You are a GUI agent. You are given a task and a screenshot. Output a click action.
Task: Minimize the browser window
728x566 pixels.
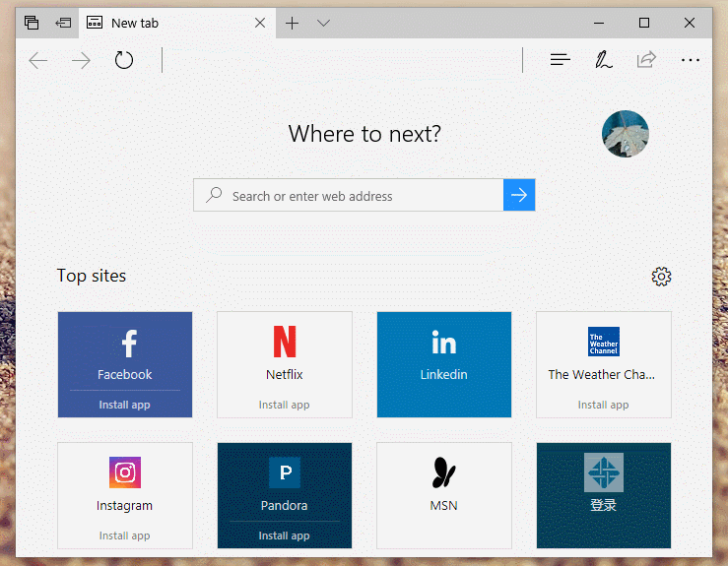click(x=599, y=23)
